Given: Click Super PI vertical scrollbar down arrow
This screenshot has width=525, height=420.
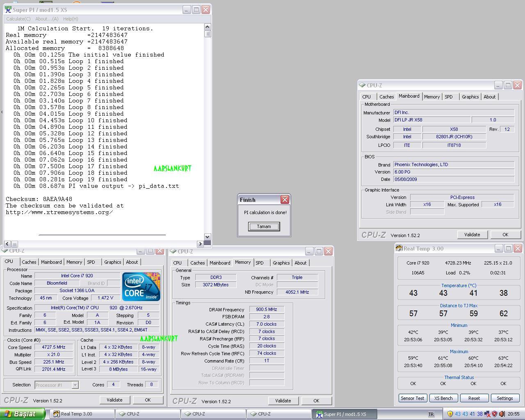Looking at the screenshot, I should click(x=207, y=237).
